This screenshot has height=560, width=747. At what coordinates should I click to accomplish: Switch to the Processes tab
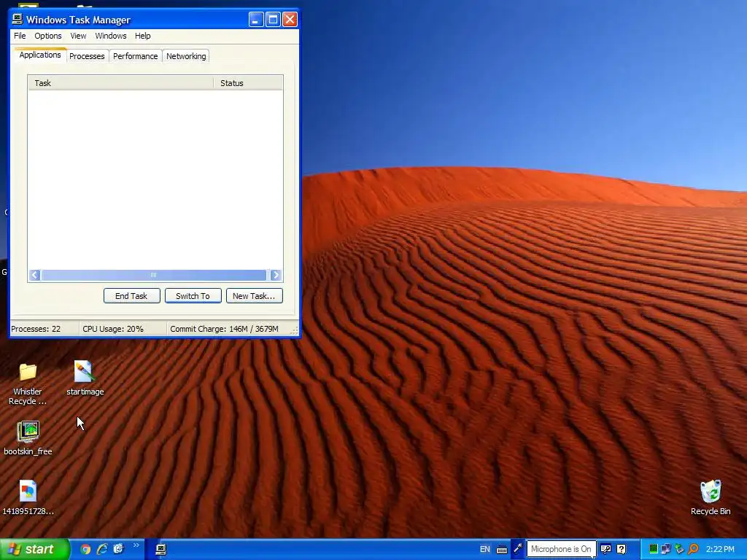click(x=87, y=56)
